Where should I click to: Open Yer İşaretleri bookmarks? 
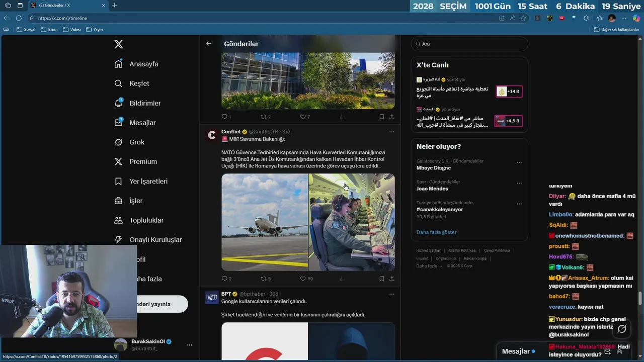[141, 181]
